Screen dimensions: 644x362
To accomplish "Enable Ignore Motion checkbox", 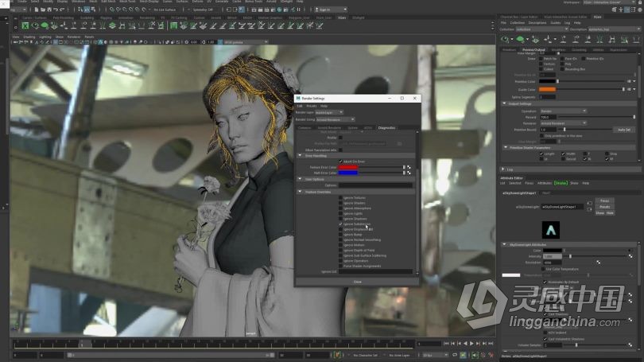I will tap(340, 245).
